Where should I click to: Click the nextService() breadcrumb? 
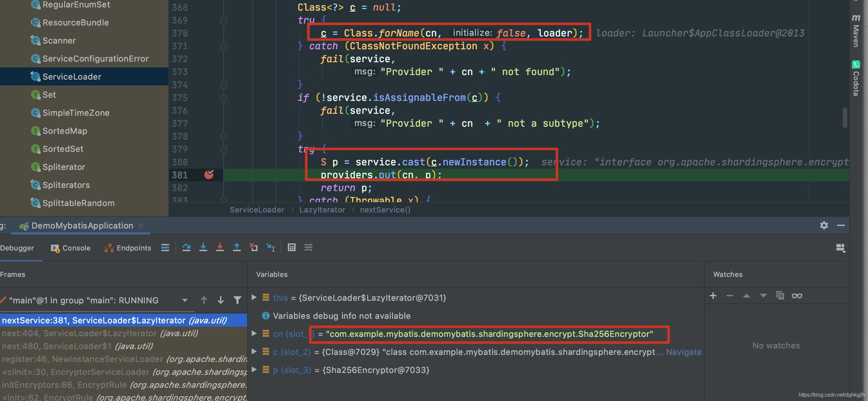tap(385, 210)
